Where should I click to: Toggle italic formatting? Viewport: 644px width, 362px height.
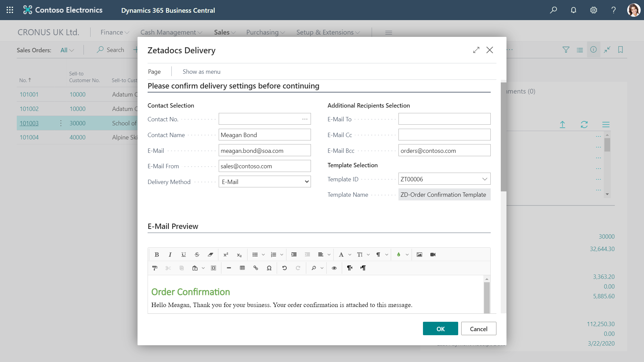(x=170, y=255)
